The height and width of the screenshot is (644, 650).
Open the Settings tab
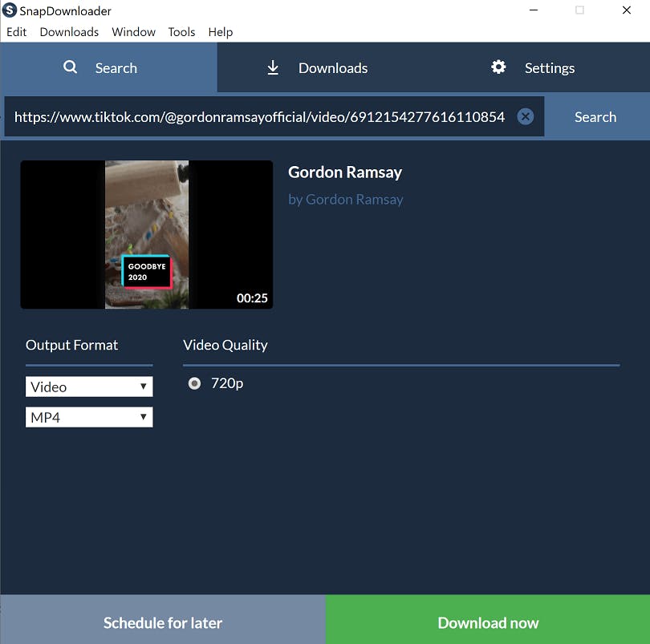(542, 67)
